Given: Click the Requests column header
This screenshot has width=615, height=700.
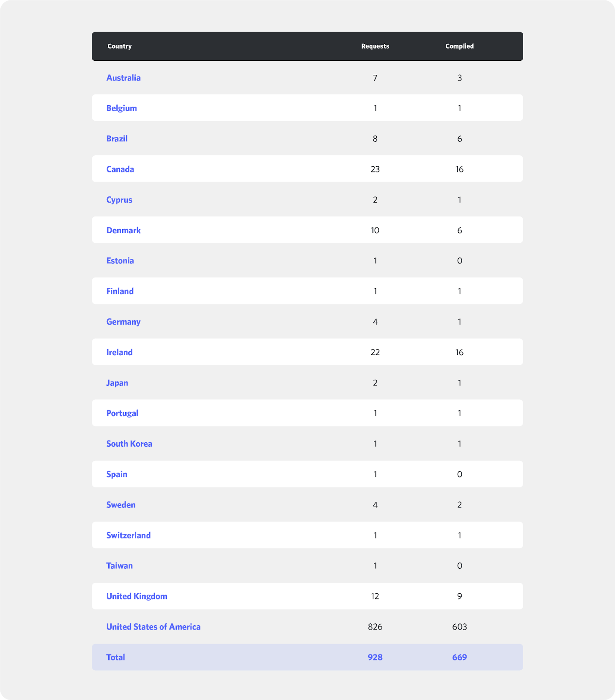Looking at the screenshot, I should tap(375, 46).
